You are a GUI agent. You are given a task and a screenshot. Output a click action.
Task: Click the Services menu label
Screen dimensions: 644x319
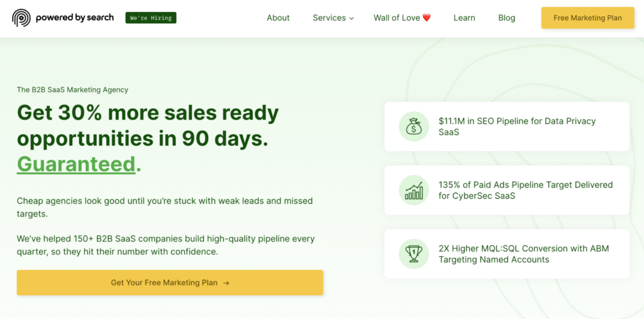(329, 18)
